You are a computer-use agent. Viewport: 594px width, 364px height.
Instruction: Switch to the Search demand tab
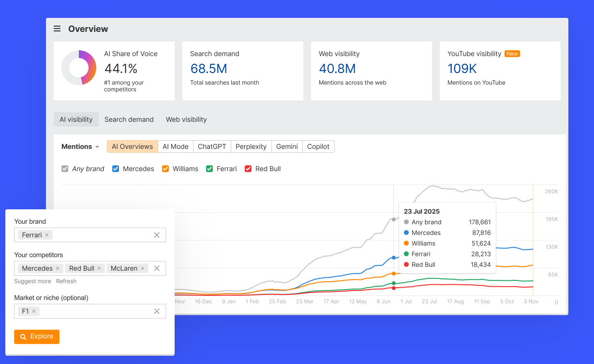point(129,119)
